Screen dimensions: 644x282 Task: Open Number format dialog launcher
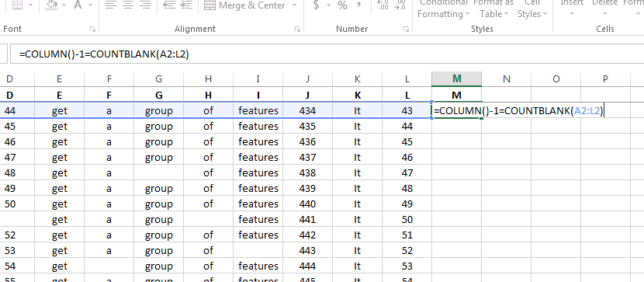pos(406,30)
